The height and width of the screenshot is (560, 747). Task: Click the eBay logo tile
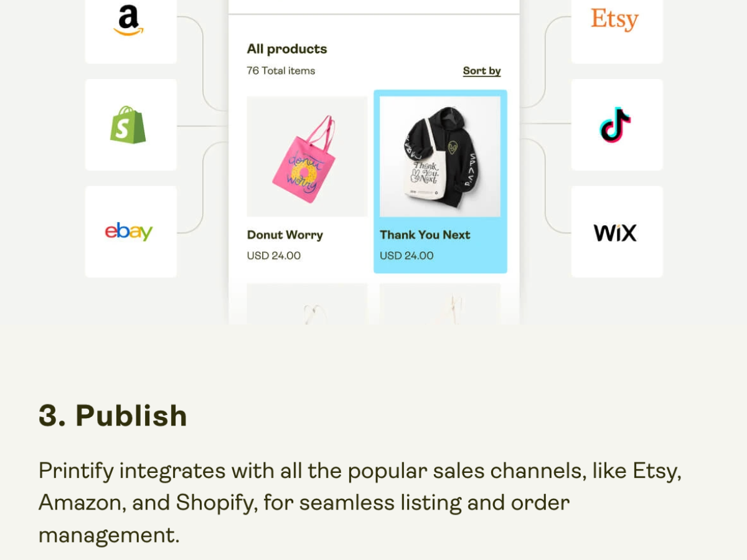click(x=131, y=231)
